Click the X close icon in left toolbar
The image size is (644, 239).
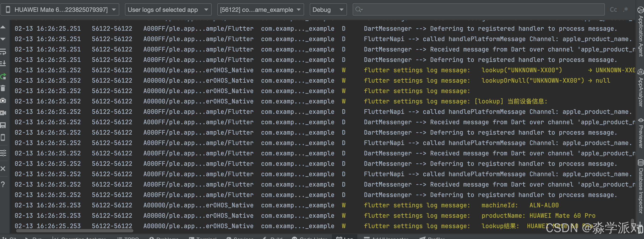(x=3, y=169)
